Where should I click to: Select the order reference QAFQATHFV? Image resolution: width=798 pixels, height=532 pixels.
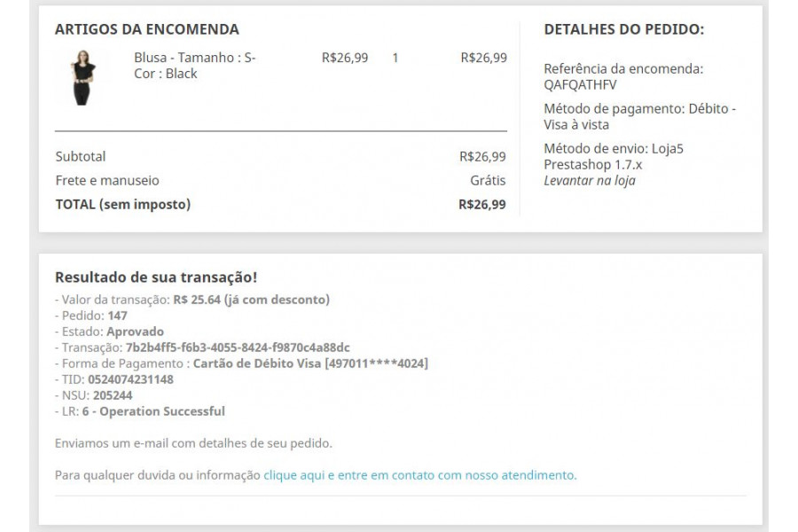point(580,84)
